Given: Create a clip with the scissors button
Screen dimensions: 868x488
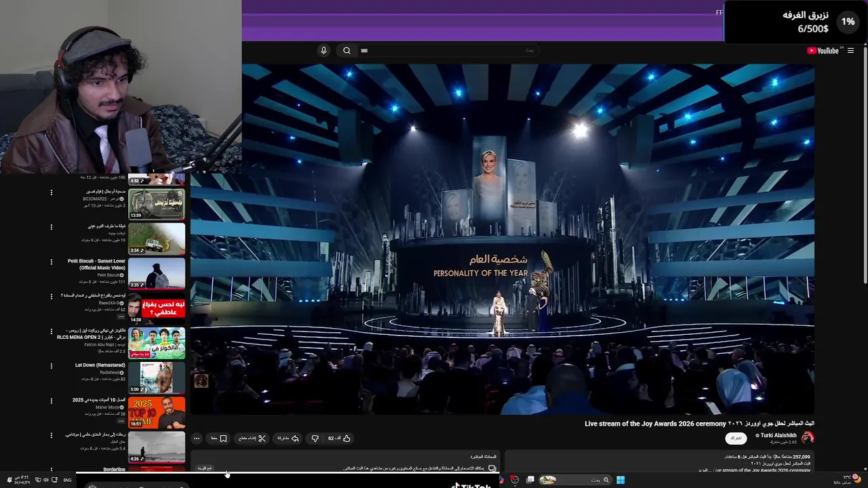Looking at the screenshot, I should (x=253, y=439).
